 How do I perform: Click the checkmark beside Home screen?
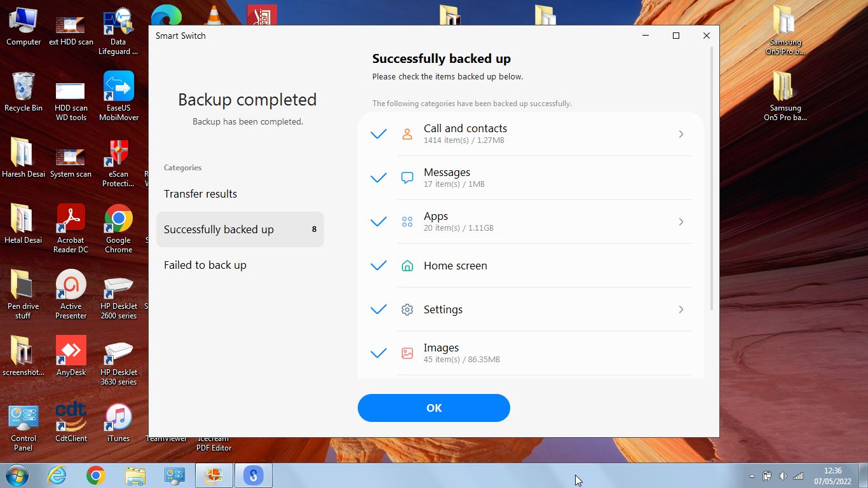(x=379, y=266)
